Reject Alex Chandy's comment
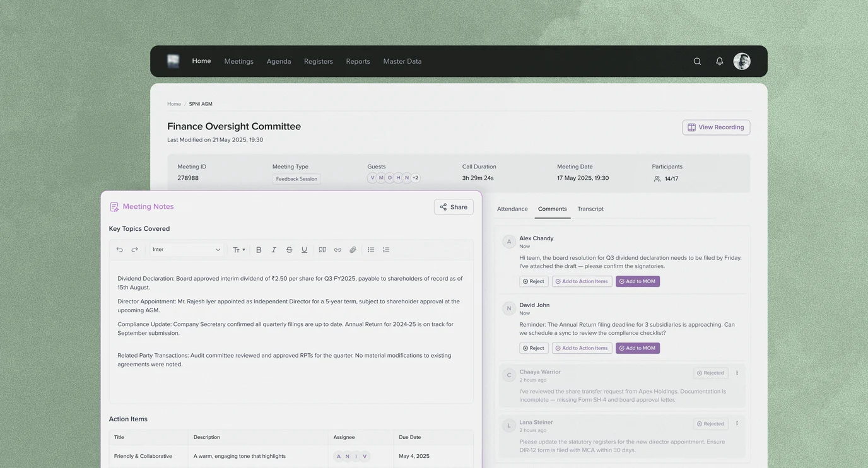 534,281
